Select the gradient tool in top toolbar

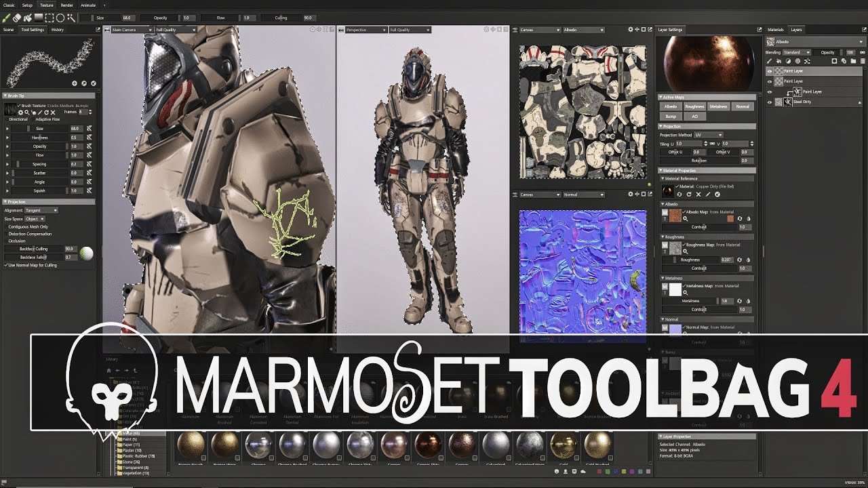pyautogui.click(x=39, y=18)
